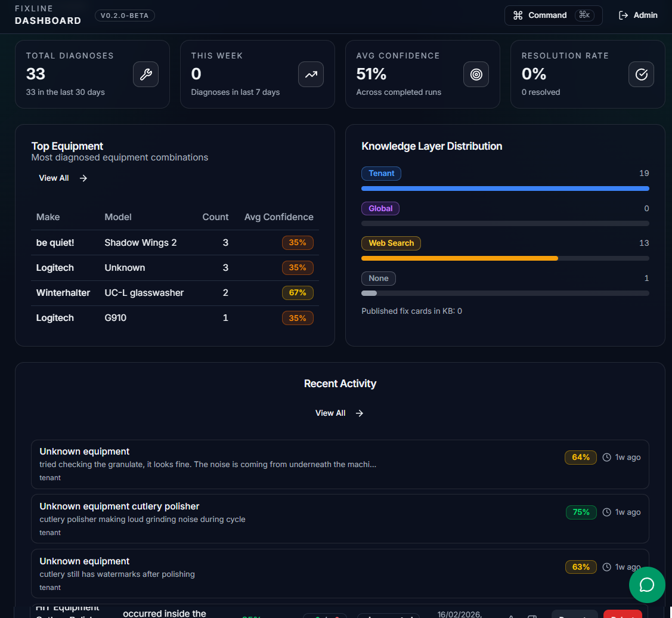Open the Command palette via the ⌘K badge
This screenshot has height=618, width=672.
(584, 15)
